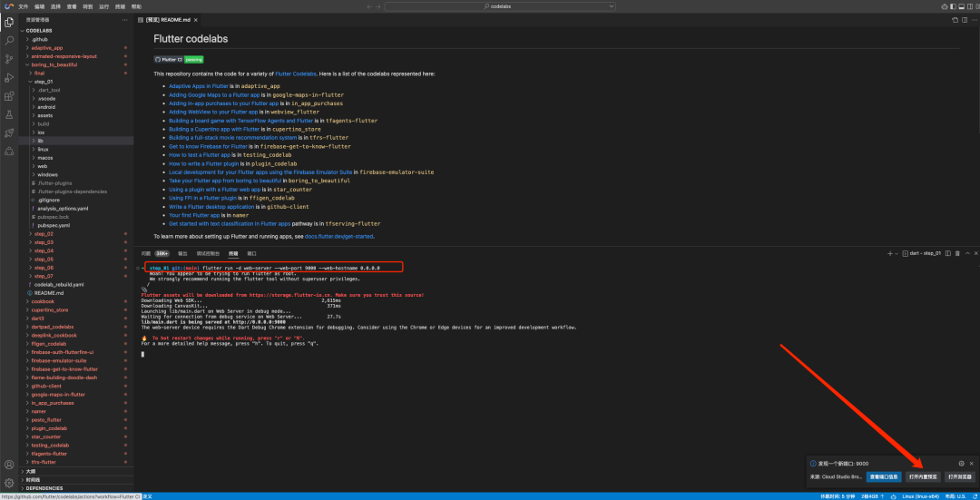Select dart - step_01 terminal label
Image resolution: width=980 pixels, height=500 pixels.
click(x=922, y=254)
